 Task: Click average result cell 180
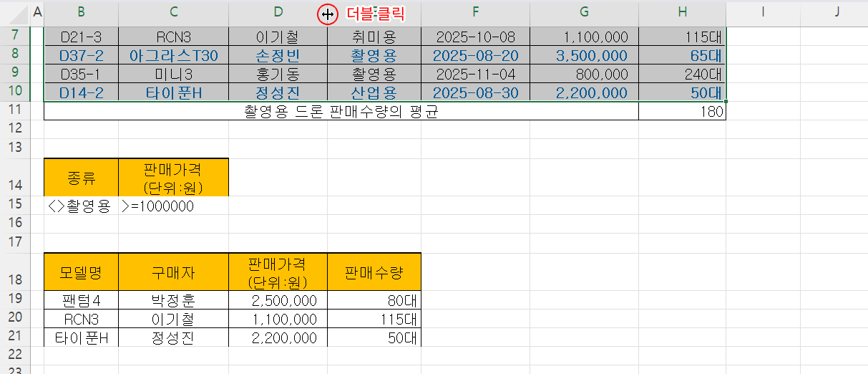coord(682,111)
